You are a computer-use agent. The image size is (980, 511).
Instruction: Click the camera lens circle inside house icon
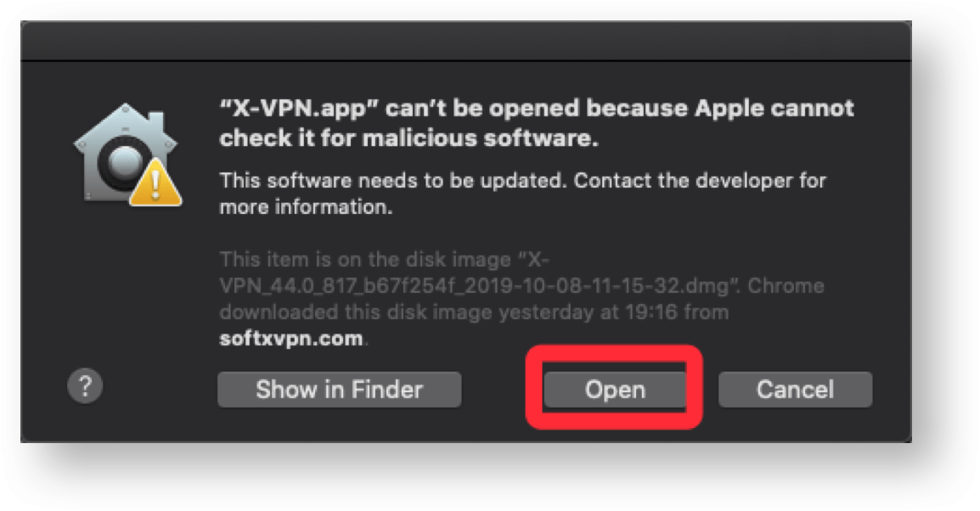pyautogui.click(x=125, y=162)
